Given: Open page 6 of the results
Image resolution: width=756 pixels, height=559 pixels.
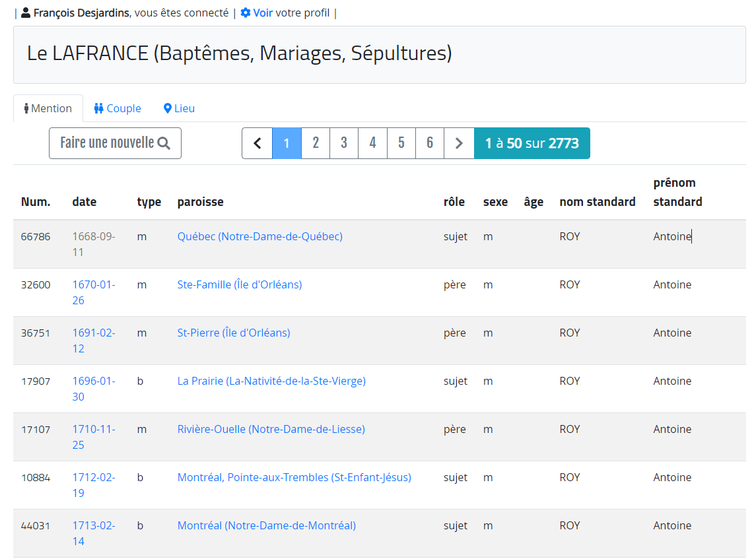Looking at the screenshot, I should pyautogui.click(x=430, y=143).
